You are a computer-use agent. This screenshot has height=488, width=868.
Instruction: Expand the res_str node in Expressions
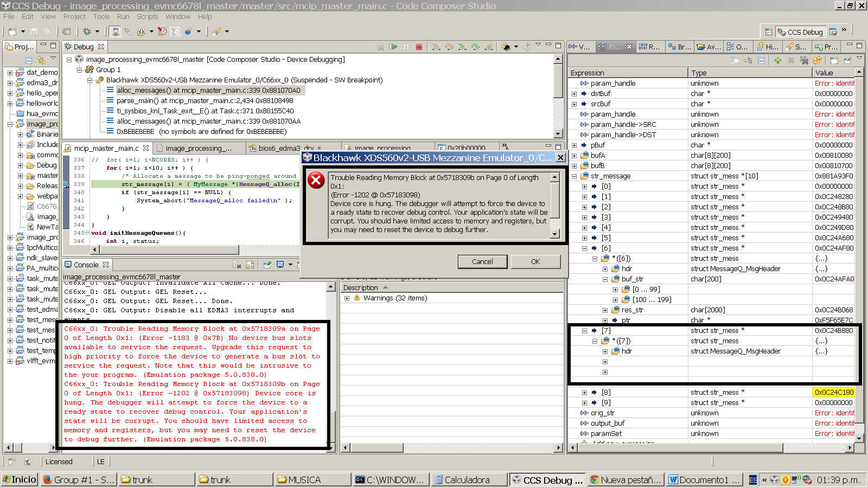pyautogui.click(x=605, y=310)
